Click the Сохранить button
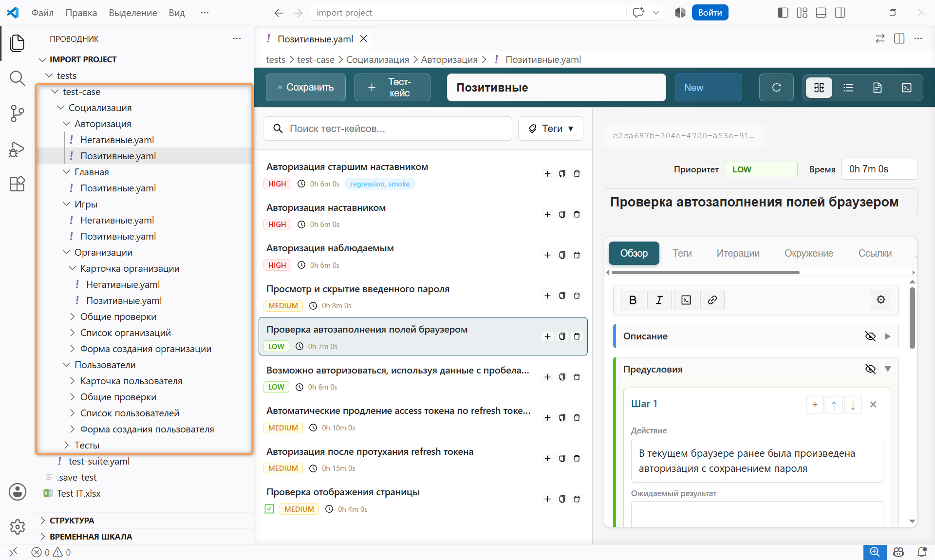This screenshot has width=935, height=560. coord(306,88)
